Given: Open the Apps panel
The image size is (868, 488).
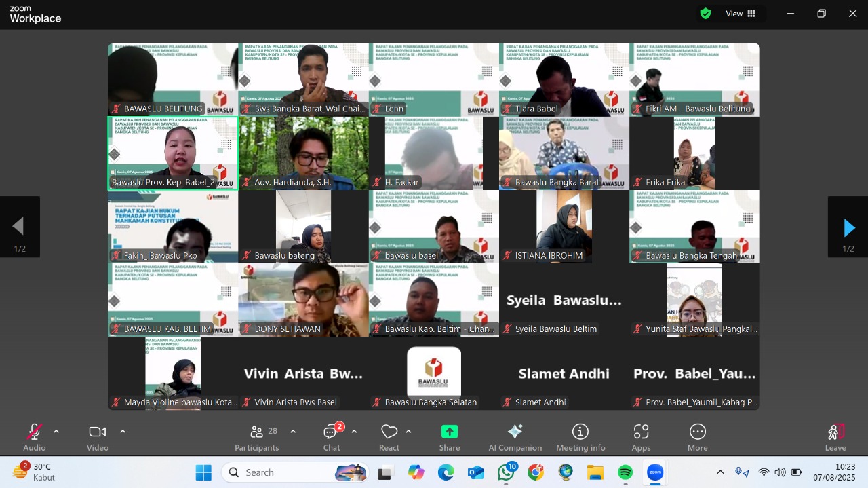Looking at the screenshot, I should pyautogui.click(x=641, y=437).
